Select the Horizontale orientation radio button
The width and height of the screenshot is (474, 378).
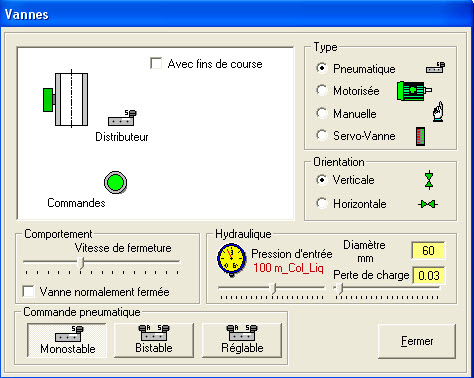[322, 203]
